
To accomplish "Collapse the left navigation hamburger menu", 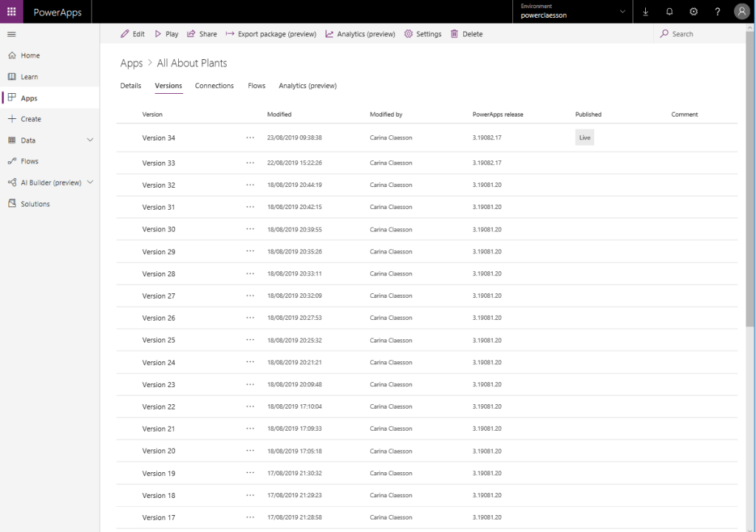I will [x=11, y=35].
